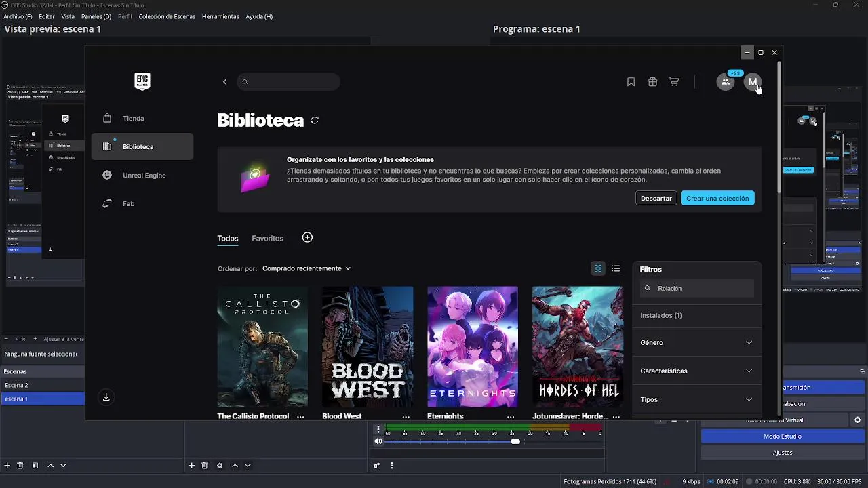Image resolution: width=868 pixels, height=488 pixels.
Task: Click the Epic store search field
Action: (288, 82)
